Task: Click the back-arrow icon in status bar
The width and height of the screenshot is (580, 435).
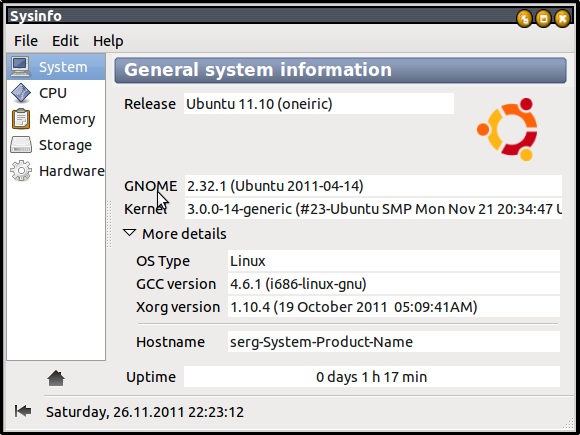Action: (23, 411)
